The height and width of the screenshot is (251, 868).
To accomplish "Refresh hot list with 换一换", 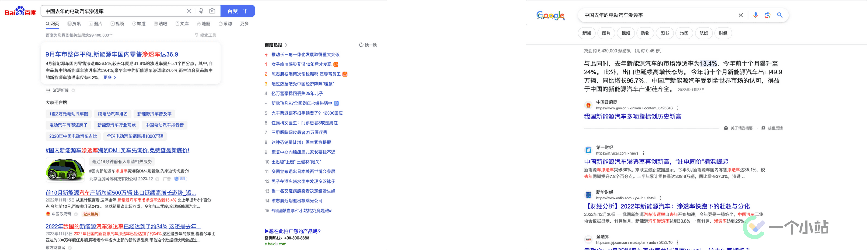I will click(x=368, y=45).
